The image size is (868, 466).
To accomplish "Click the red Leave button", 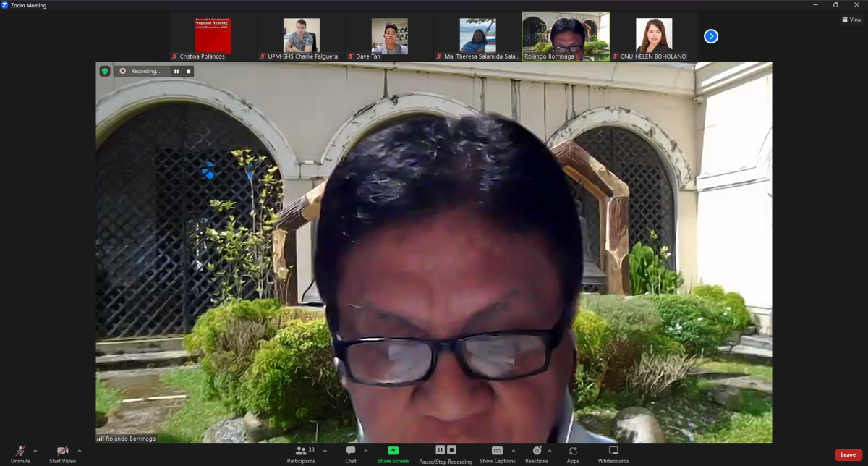I will (848, 454).
